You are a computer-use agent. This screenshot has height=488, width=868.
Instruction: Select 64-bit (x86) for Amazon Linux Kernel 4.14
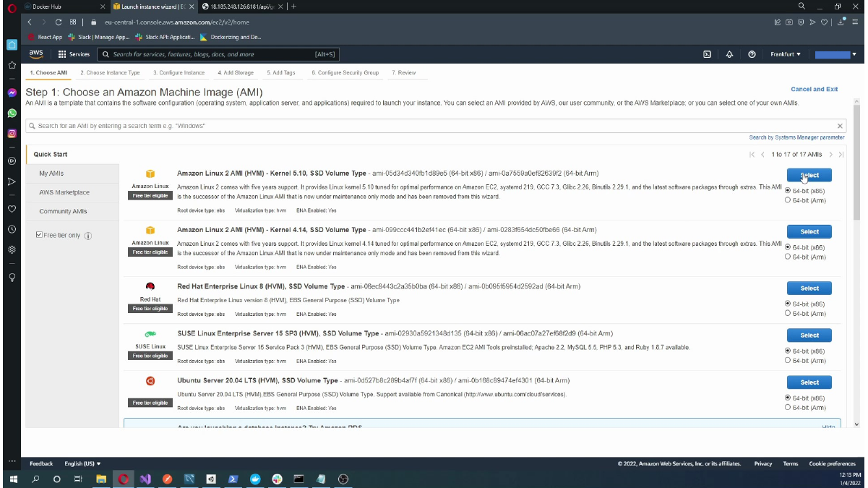[x=788, y=248]
